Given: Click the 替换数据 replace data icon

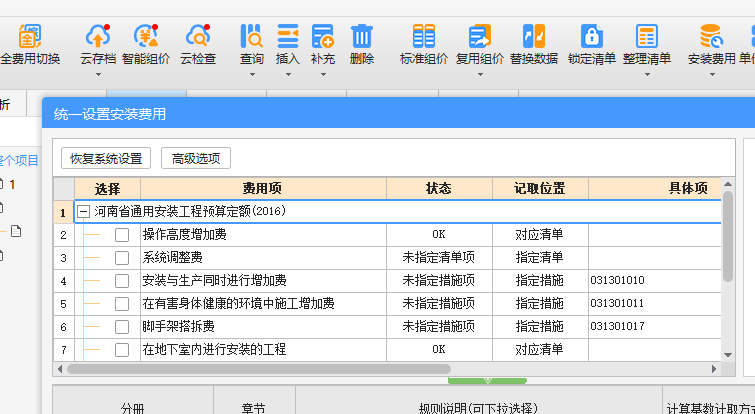Looking at the screenshot, I should tap(534, 36).
